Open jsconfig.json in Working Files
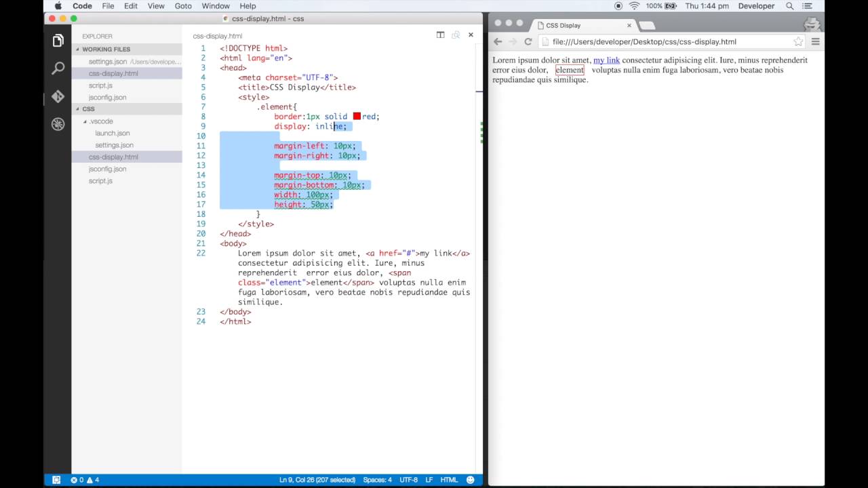 [127, 98]
